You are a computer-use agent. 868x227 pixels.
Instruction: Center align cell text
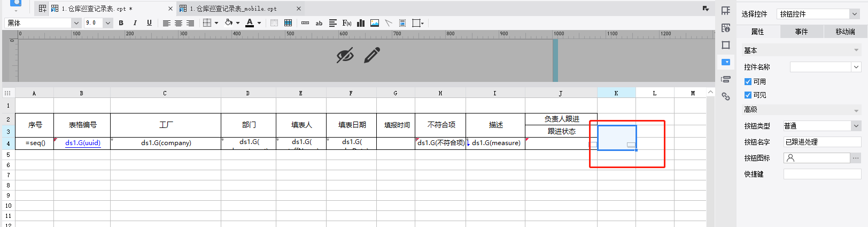[179, 23]
